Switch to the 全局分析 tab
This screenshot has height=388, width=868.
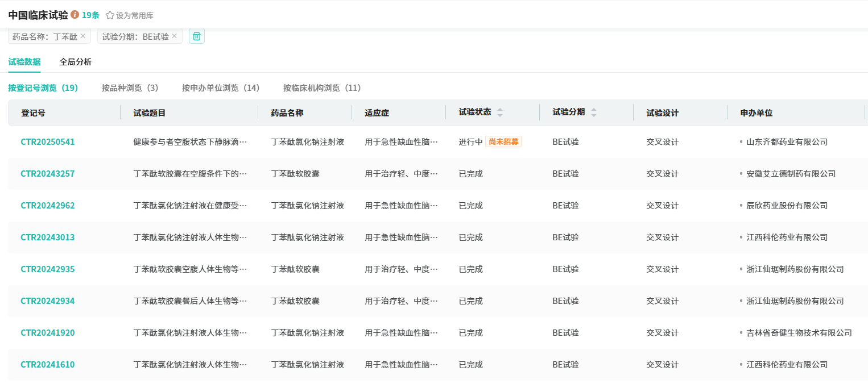point(76,62)
